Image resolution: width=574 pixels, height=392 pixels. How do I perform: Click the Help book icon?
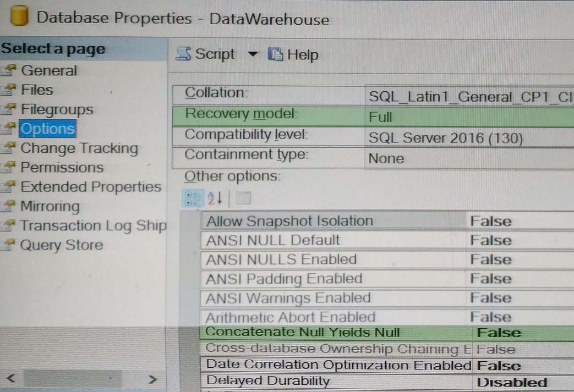pos(275,54)
